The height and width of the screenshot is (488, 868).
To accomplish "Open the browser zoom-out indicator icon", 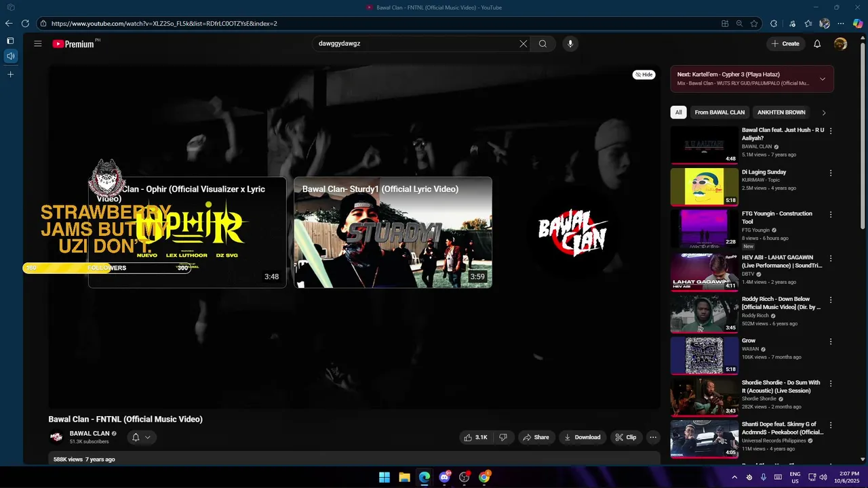I will [x=739, y=23].
